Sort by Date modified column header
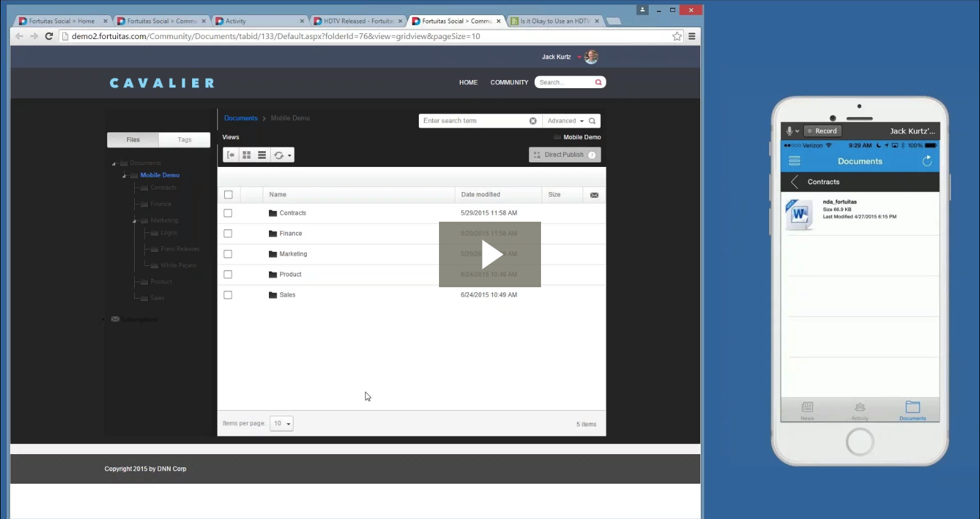Image resolution: width=980 pixels, height=519 pixels. (498, 195)
